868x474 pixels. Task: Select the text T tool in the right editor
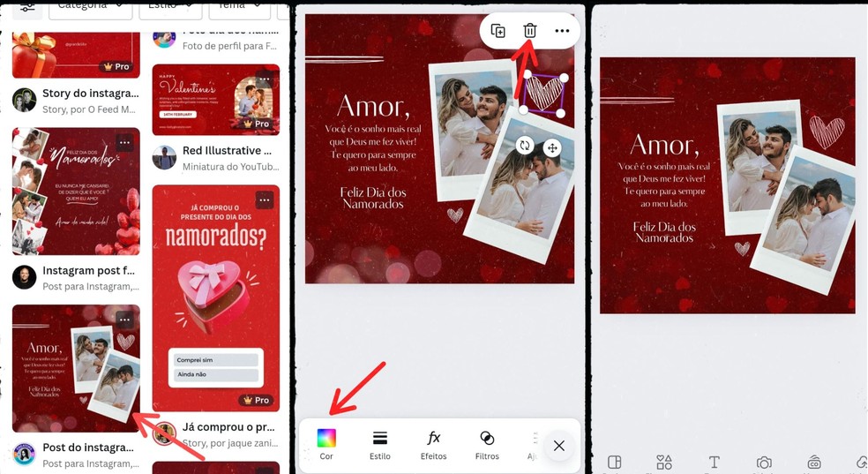click(x=715, y=463)
